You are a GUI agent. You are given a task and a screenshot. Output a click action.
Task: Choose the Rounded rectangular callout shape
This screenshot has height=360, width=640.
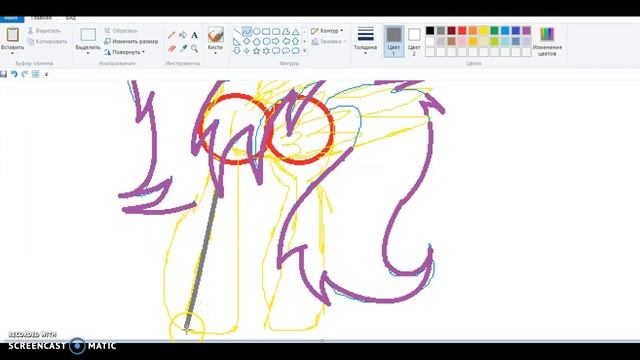click(x=276, y=51)
